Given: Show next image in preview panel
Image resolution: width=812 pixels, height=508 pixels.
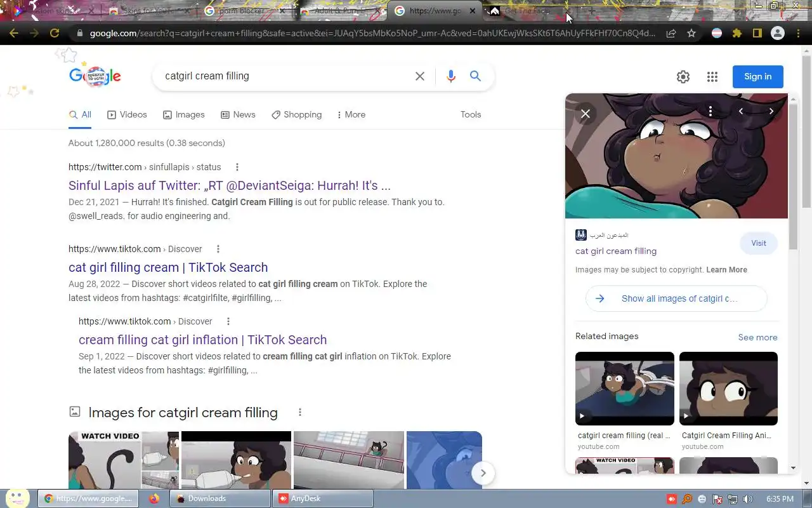Looking at the screenshot, I should pyautogui.click(x=771, y=111).
